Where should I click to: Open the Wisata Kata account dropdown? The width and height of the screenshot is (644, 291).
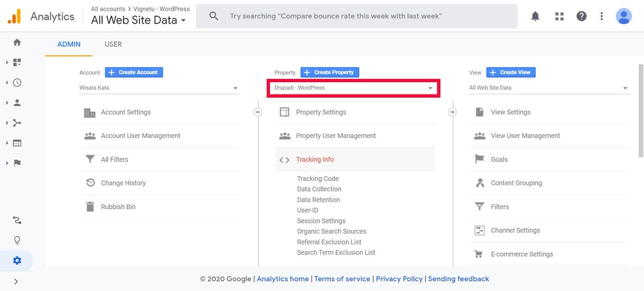tap(159, 88)
